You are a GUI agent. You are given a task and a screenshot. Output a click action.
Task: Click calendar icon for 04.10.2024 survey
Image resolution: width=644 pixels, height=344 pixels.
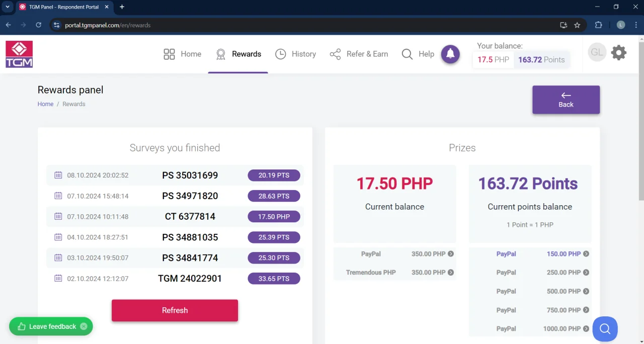(x=58, y=237)
